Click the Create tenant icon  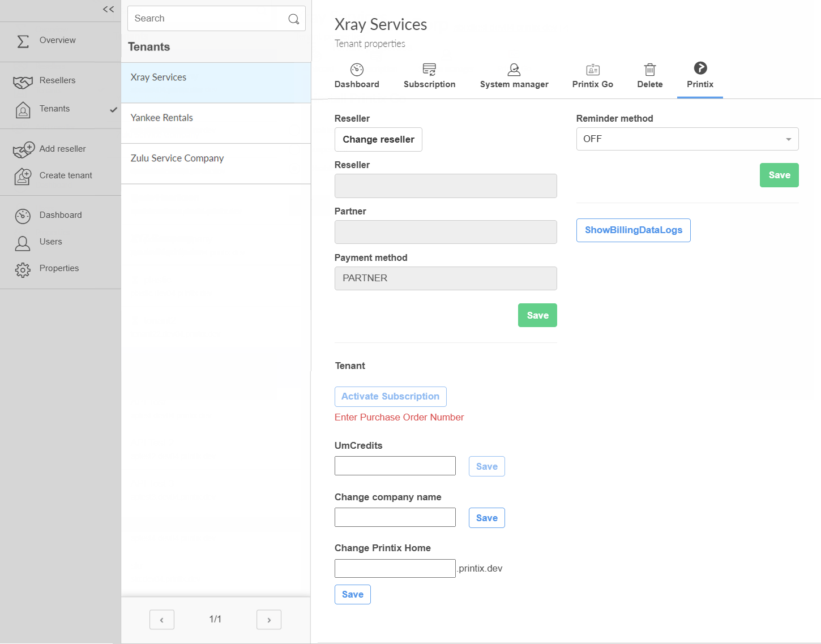[x=23, y=176]
